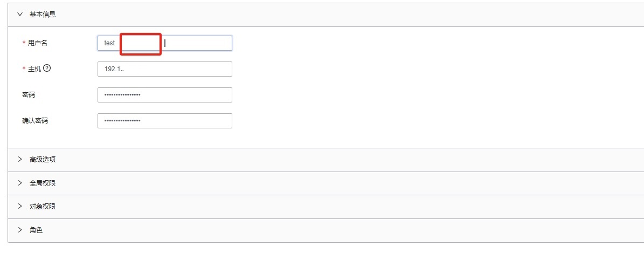Image resolution: width=644 pixels, height=267 pixels.
Task: Open the 角色 section title
Action: 36,230
